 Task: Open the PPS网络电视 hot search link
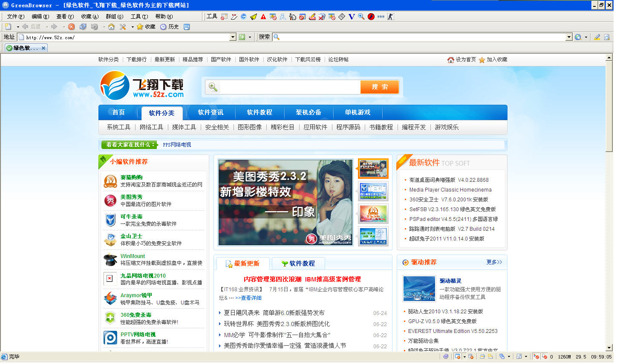(177, 145)
